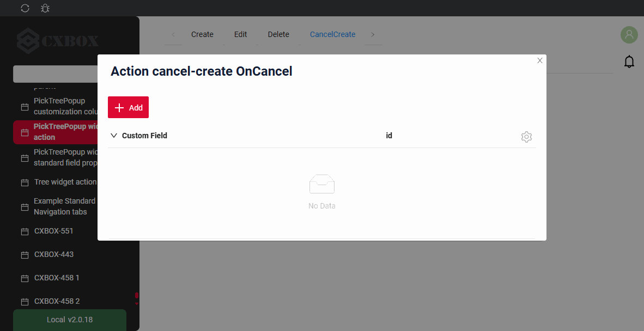Click calendar icon beside PickTreePopup customization

[25, 107]
